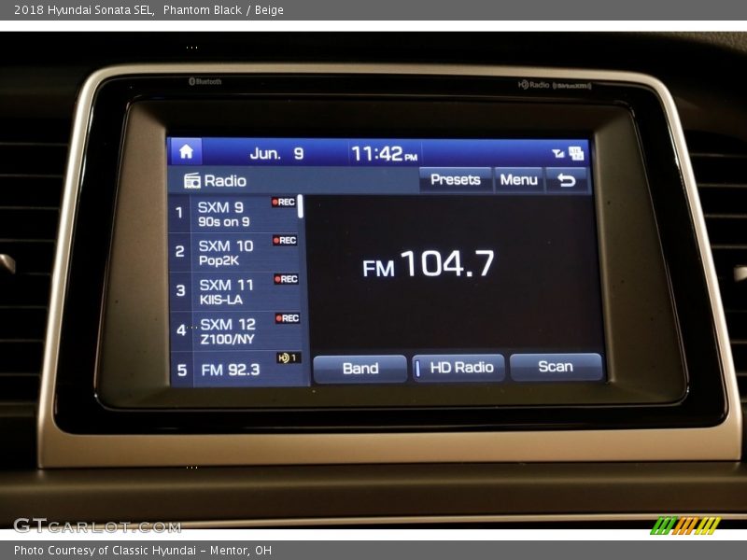Tap the REC icon on SXM 9

point(284,202)
